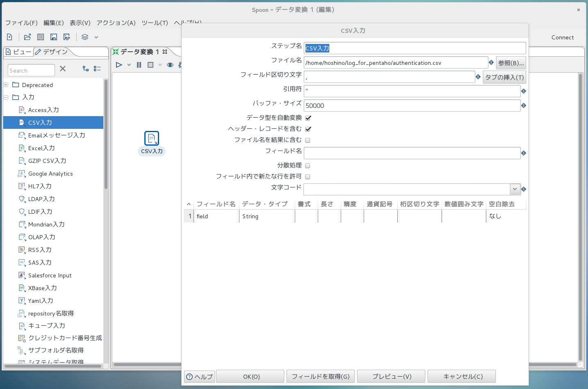Click the プレビュー(V) button

392,376
